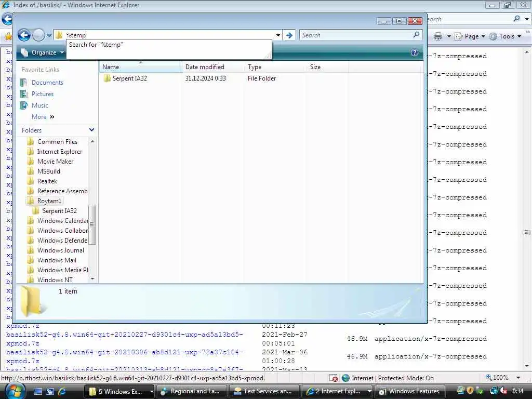Click the 'File Folder' type cell
The height and width of the screenshot is (399, 532).
(262, 78)
